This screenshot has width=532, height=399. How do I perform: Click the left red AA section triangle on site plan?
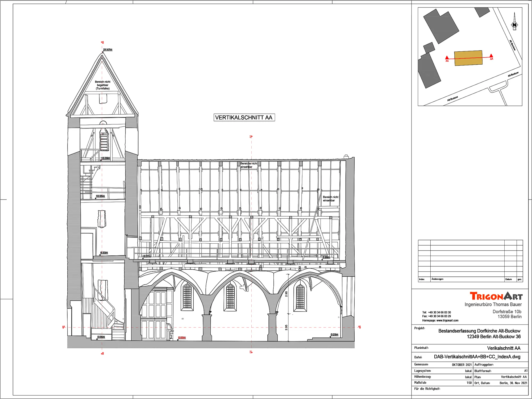[x=447, y=58]
